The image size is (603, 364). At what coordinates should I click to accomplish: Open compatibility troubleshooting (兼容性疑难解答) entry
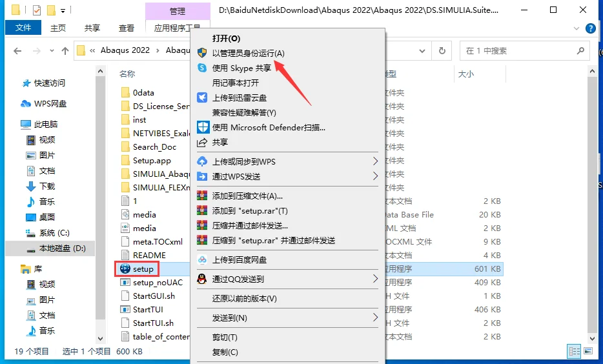point(244,113)
